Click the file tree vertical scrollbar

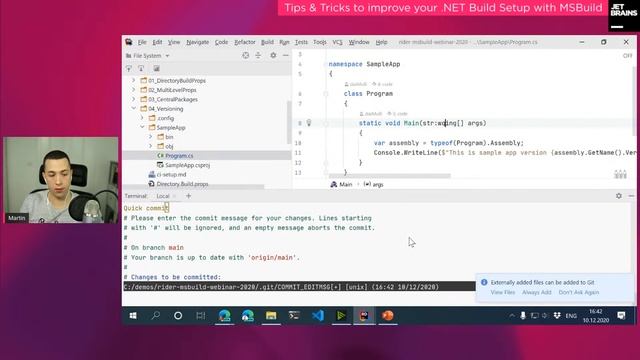coord(289,122)
